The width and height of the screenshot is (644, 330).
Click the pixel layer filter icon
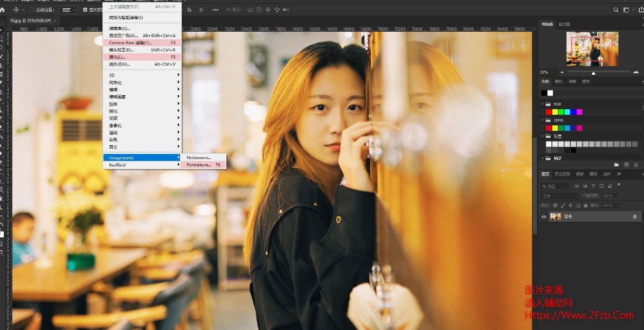[577, 186]
